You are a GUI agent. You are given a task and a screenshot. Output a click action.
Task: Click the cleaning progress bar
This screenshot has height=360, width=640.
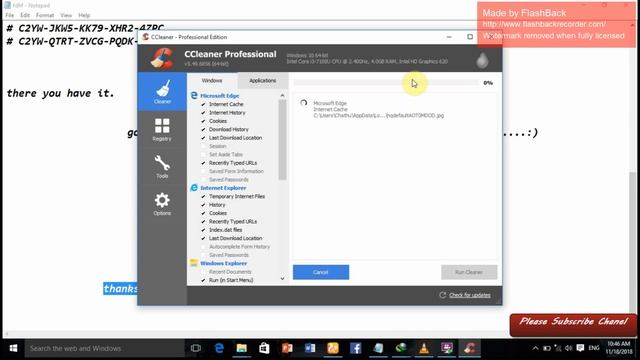pos(386,82)
